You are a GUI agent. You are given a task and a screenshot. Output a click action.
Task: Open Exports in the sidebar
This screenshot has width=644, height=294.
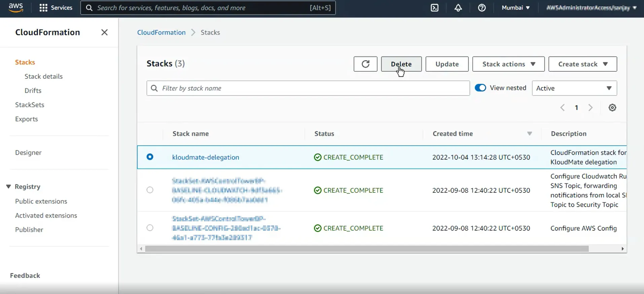click(x=27, y=119)
